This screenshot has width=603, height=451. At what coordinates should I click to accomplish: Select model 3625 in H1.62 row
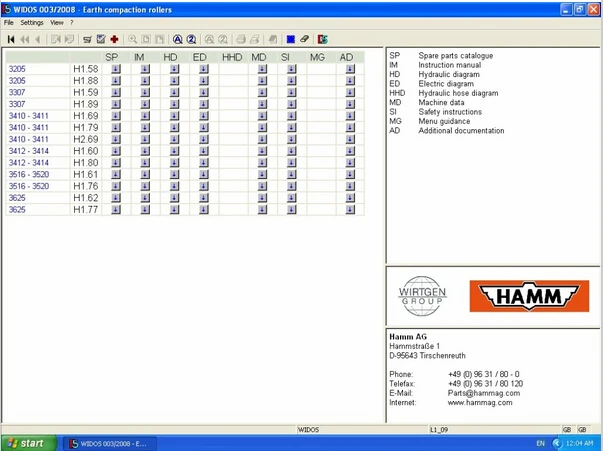pyautogui.click(x=17, y=198)
